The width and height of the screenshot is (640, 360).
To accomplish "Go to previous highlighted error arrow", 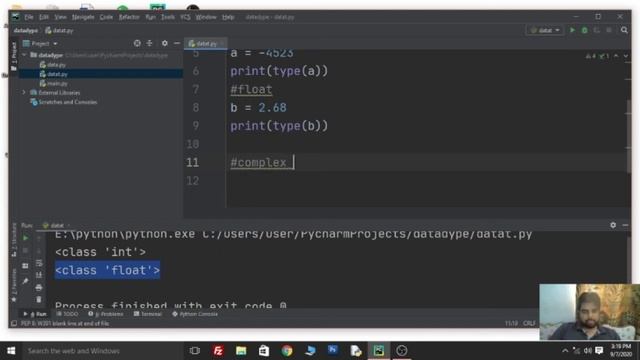I will 616,56.
